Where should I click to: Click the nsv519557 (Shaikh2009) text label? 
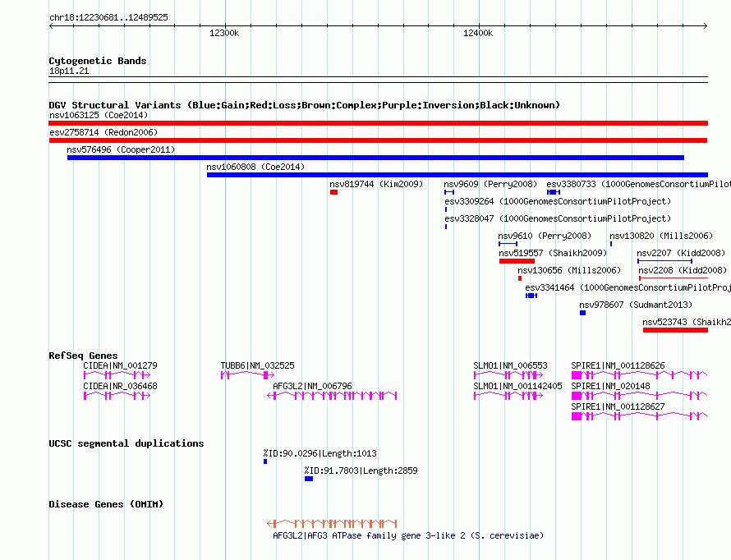[x=553, y=253]
